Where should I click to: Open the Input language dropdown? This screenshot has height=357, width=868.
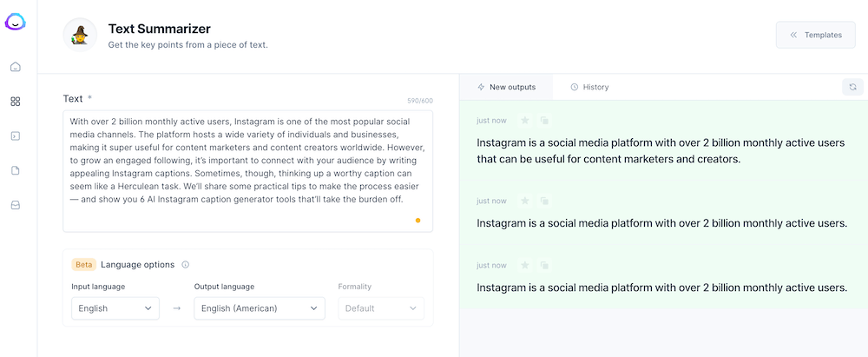(115, 308)
